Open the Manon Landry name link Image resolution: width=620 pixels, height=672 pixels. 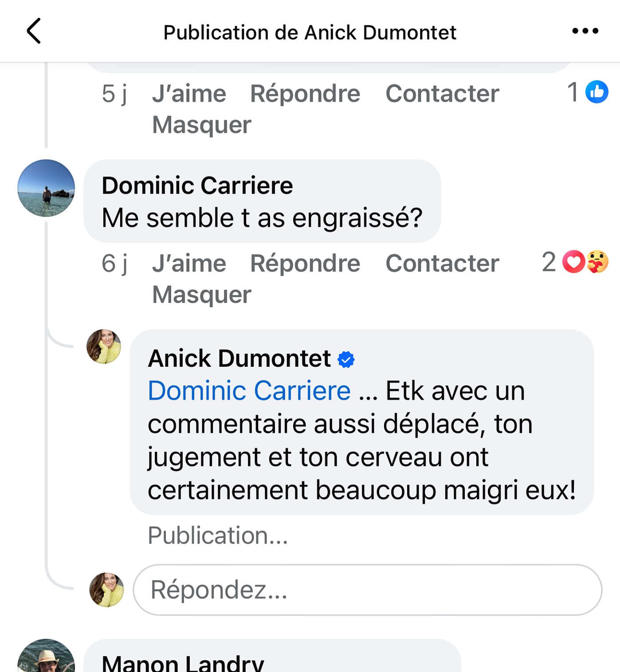tap(183, 663)
